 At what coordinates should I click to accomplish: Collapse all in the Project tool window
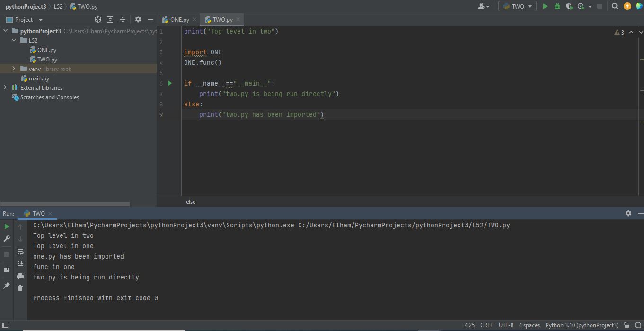[123, 19]
